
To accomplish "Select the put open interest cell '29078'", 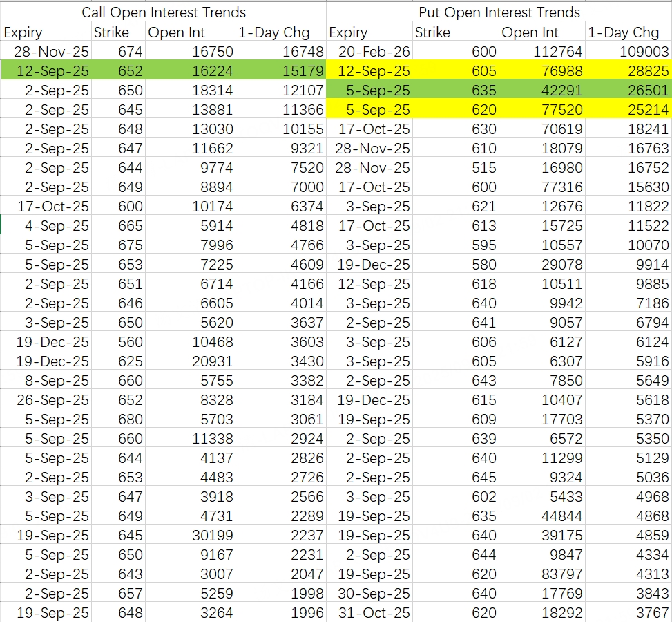I will point(542,264).
